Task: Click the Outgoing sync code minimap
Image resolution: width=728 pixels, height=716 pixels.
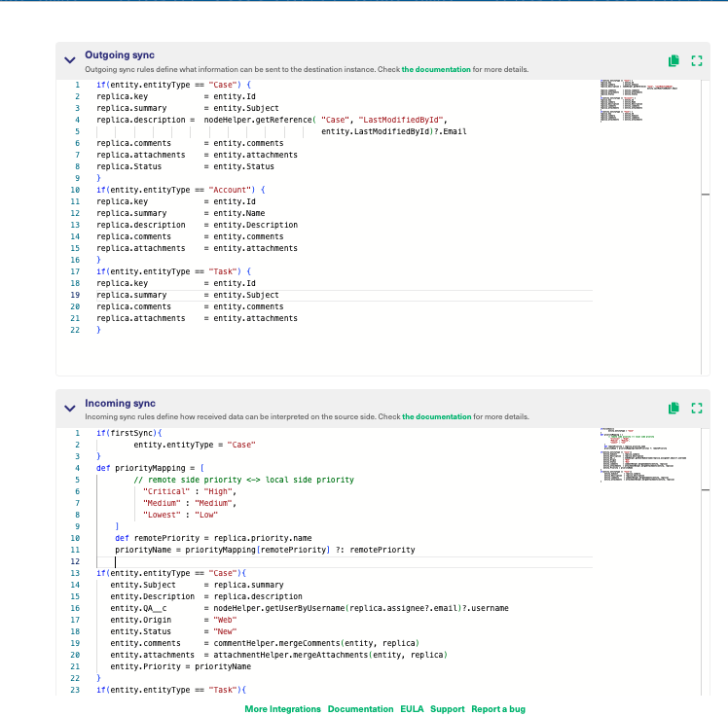Action: [x=638, y=101]
